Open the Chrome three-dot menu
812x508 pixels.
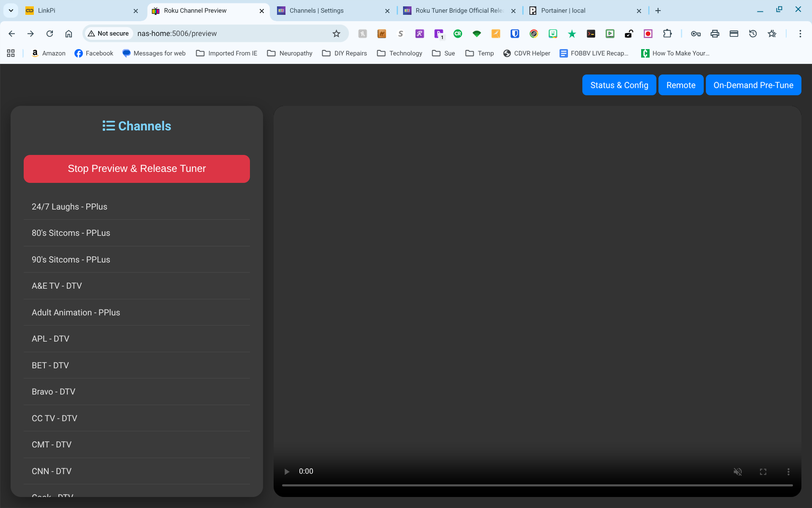tap(800, 33)
